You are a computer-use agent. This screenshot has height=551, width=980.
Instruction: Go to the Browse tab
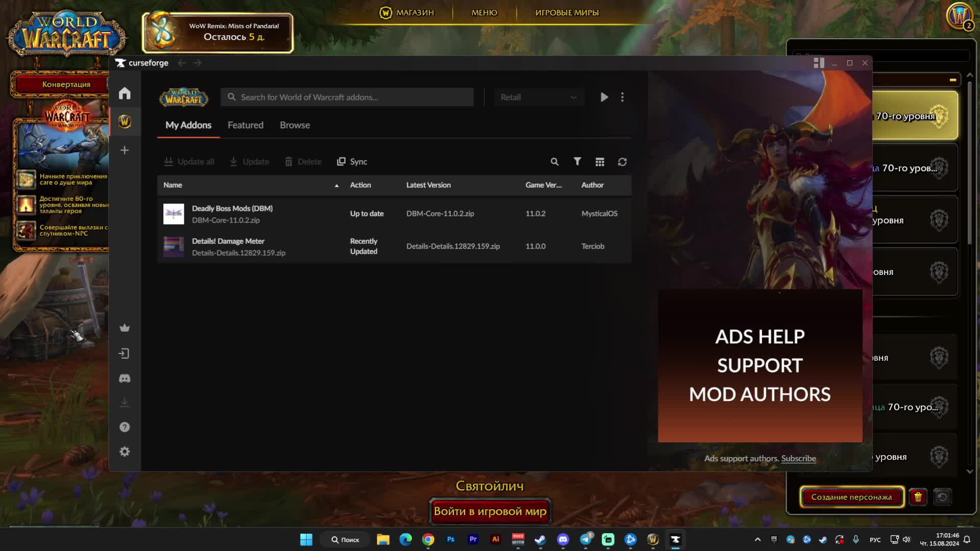pyautogui.click(x=295, y=125)
